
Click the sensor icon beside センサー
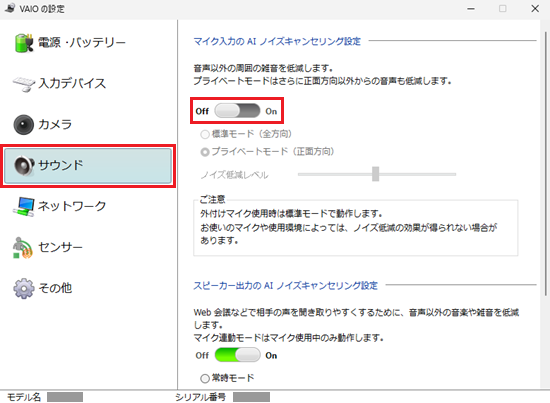(23, 247)
